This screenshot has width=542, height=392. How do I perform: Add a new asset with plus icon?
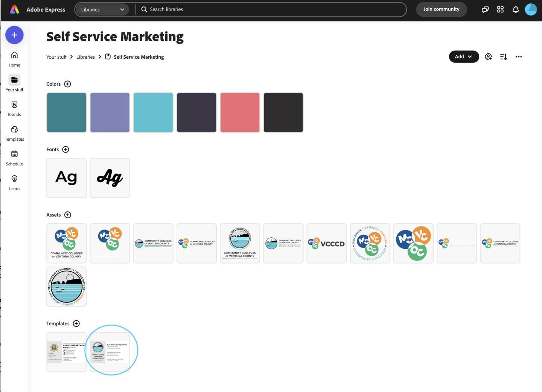point(68,215)
